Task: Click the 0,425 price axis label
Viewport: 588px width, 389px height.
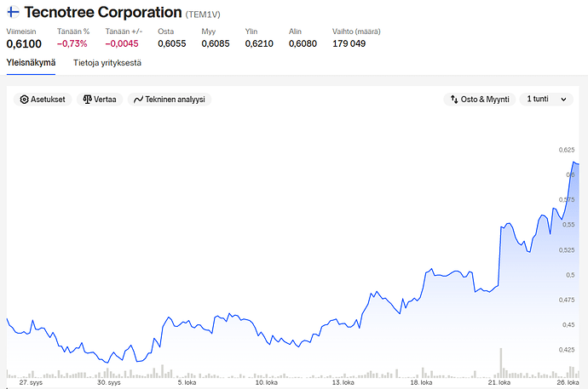Action: [566, 350]
